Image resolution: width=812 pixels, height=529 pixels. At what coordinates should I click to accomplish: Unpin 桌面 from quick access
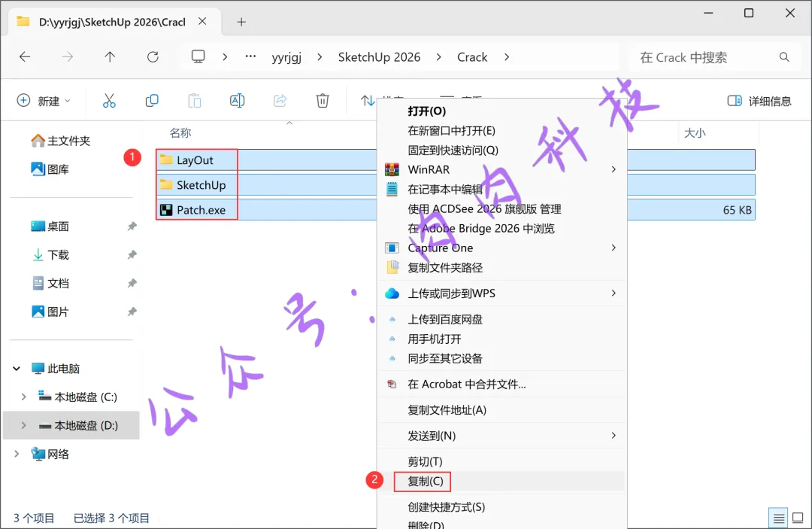[x=132, y=226]
